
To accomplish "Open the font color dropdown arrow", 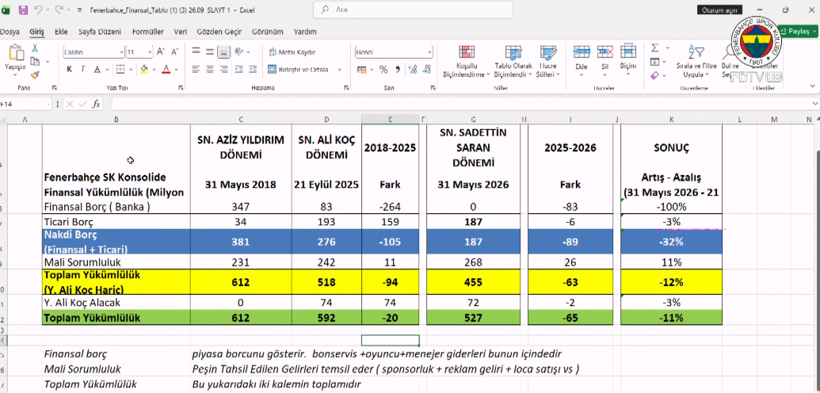I will coord(176,69).
